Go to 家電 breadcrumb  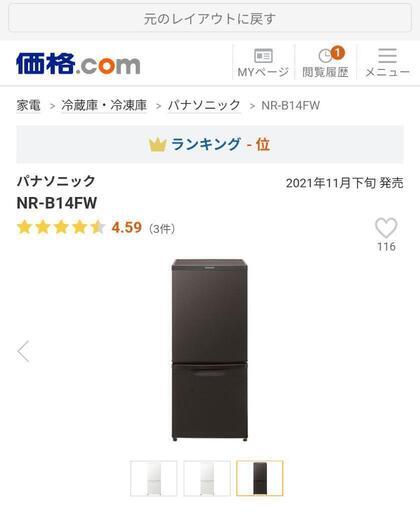[x=29, y=105]
